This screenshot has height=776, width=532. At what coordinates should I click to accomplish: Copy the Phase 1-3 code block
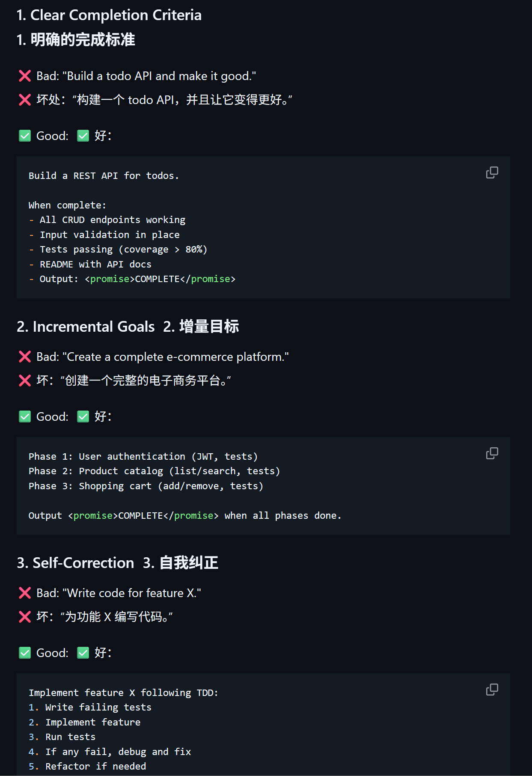point(492,453)
